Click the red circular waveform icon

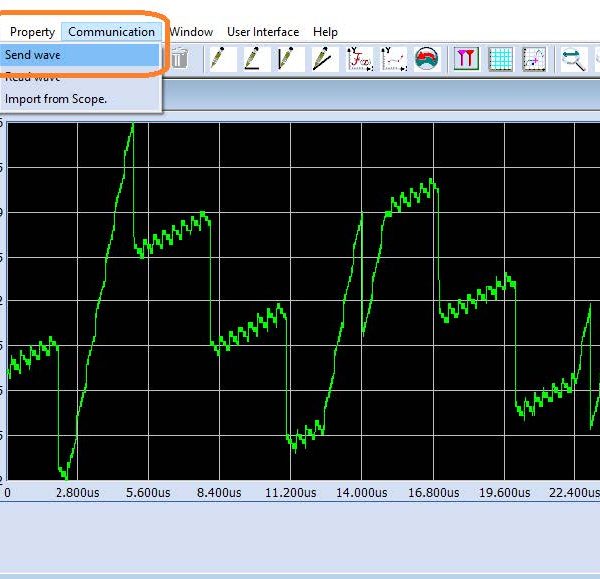[x=427, y=59]
